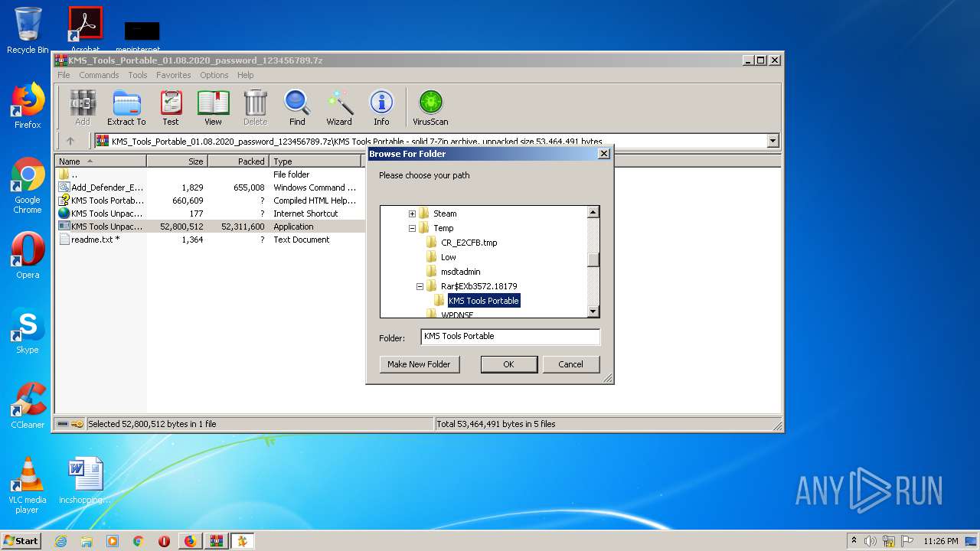Click the Add toolbar icon in WinRAR
This screenshot has height=551, width=980.
tap(83, 108)
